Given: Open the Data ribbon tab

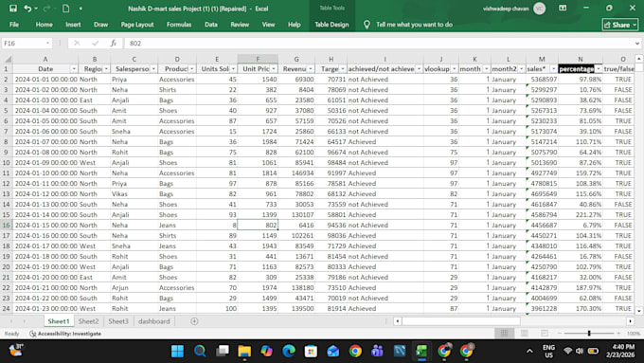Looking at the screenshot, I should click(x=210, y=25).
